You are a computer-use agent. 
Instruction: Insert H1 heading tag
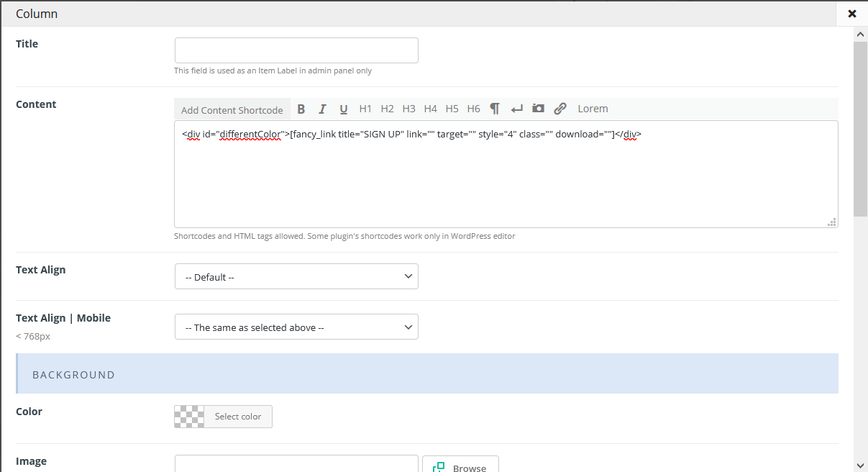pos(365,109)
